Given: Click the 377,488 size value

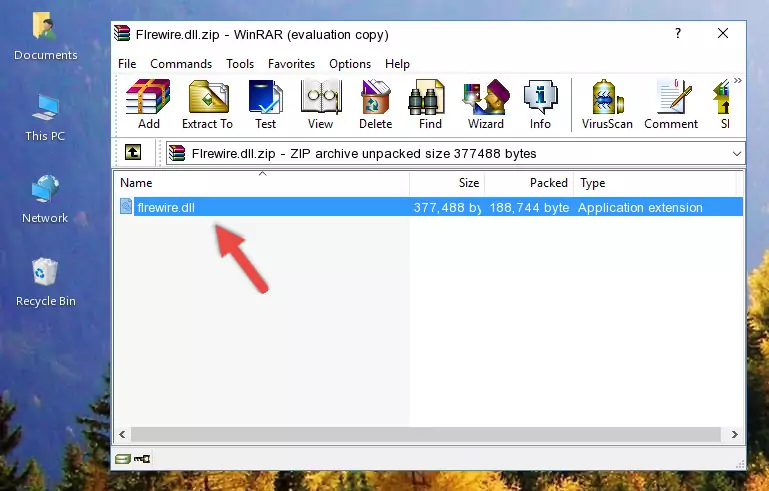Looking at the screenshot, I should [447, 207].
